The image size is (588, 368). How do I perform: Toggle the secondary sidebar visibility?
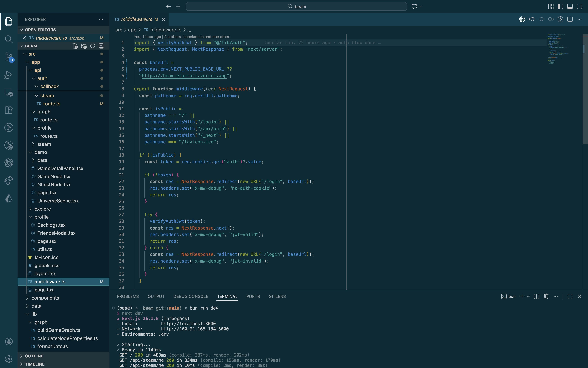click(579, 6)
